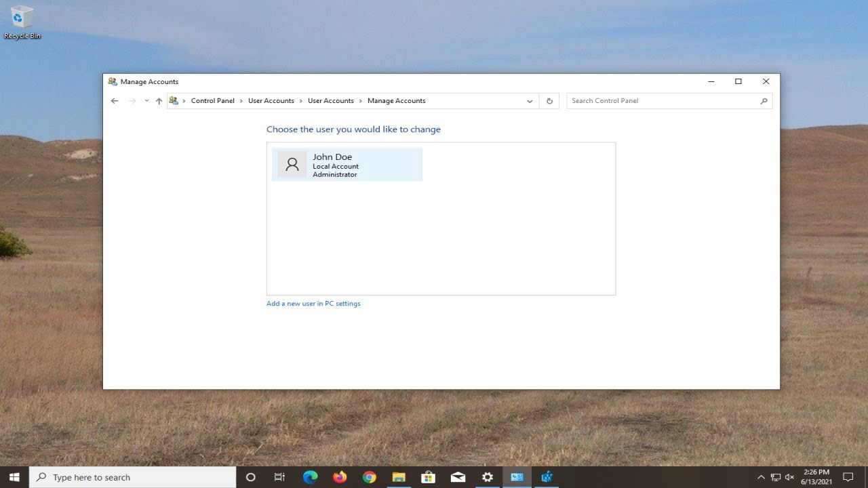Open File Explorer from taskbar
Screen dimensions: 868x488
(x=399, y=477)
